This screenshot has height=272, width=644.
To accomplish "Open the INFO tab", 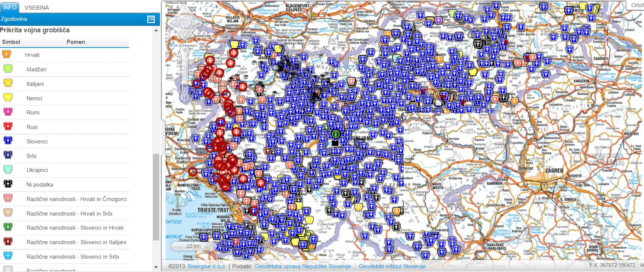I will 10,7.
